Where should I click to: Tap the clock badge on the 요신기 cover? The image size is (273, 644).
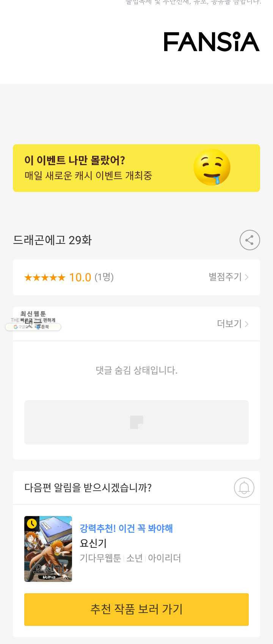pos(31,523)
